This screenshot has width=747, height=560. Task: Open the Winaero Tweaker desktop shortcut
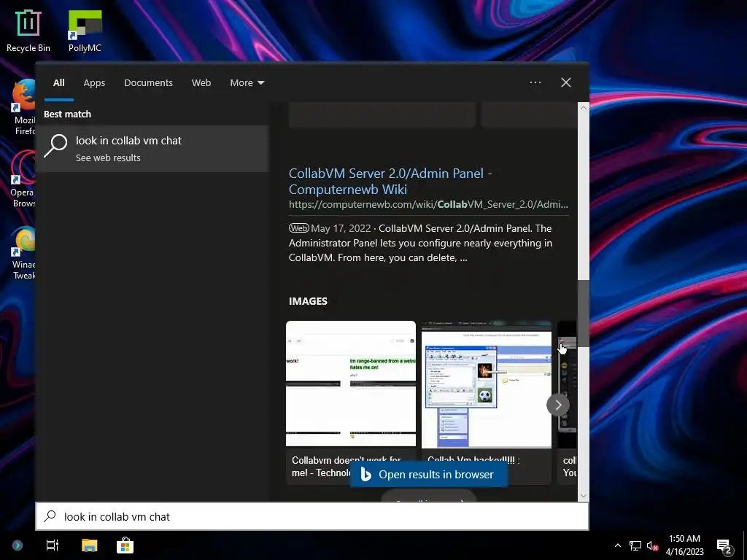click(24, 253)
